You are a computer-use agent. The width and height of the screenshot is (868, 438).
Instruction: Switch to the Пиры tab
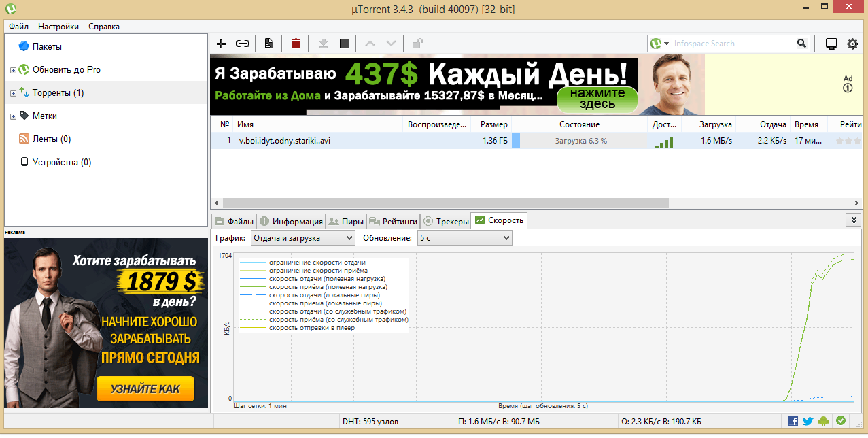(346, 221)
